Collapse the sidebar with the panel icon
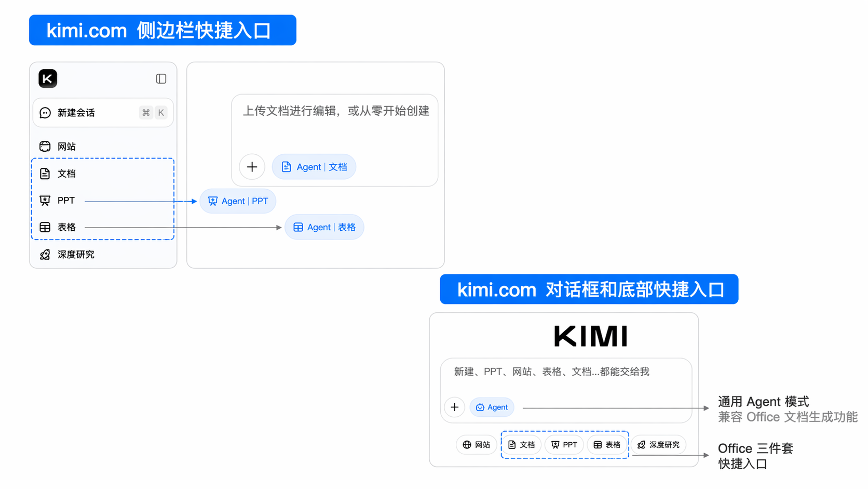This screenshot has height=489, width=868. click(161, 78)
